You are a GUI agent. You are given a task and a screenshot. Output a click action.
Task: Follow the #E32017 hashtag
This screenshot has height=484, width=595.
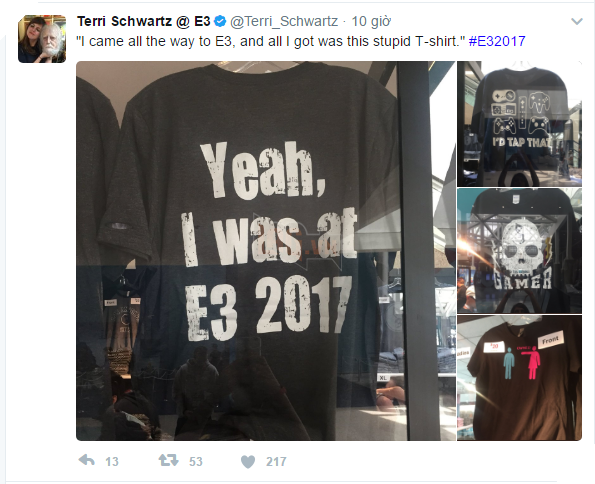click(x=497, y=41)
